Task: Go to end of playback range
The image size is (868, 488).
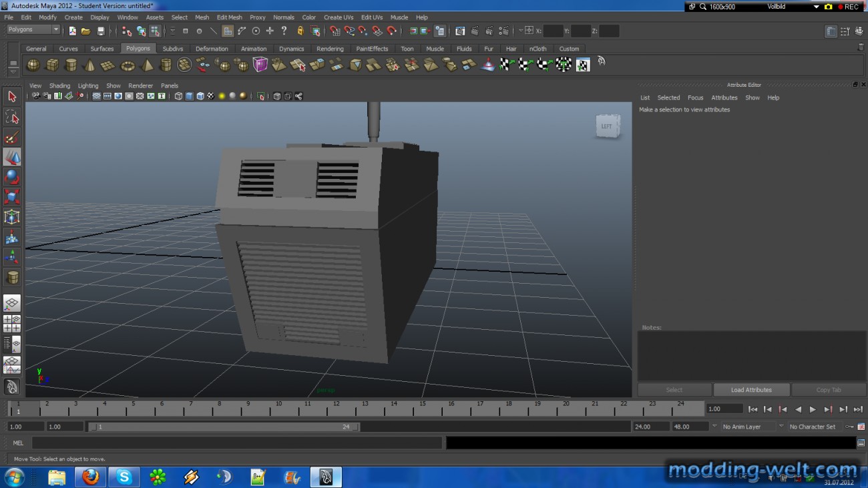Action: [x=858, y=409]
